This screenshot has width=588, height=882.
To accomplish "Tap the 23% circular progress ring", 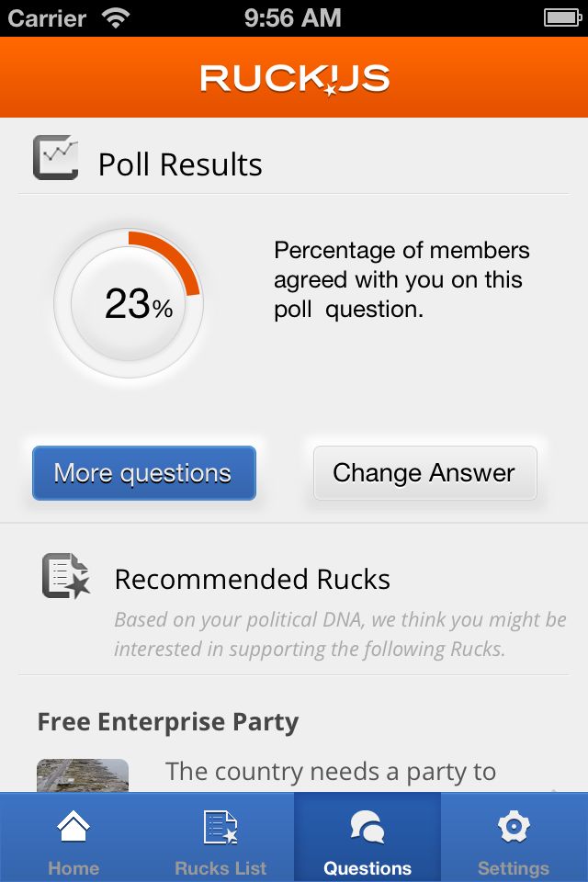I will pos(129,303).
